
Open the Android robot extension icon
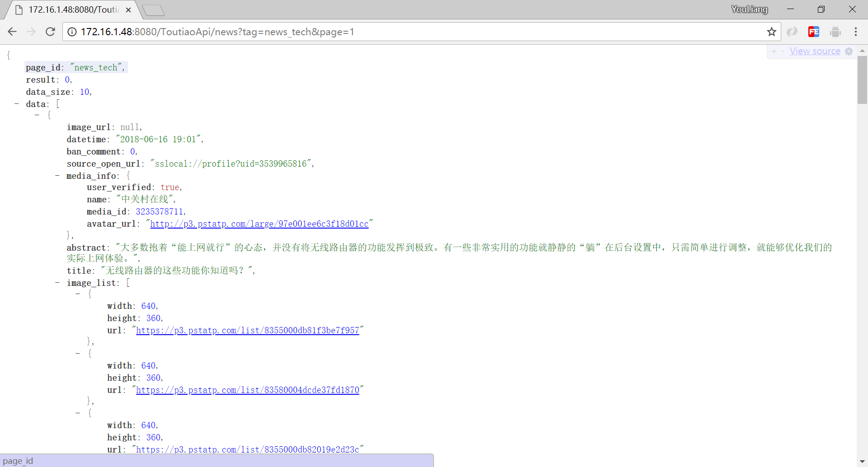[x=835, y=32]
